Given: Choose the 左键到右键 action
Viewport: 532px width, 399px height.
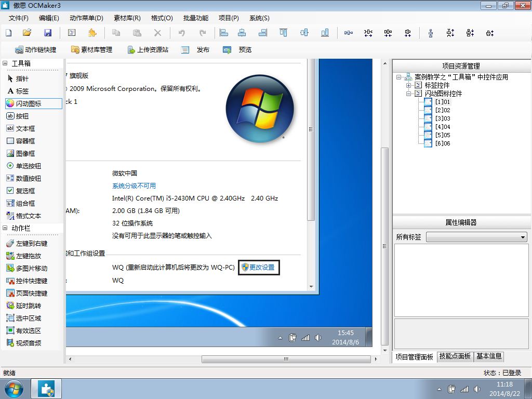Looking at the screenshot, I should 27,243.
